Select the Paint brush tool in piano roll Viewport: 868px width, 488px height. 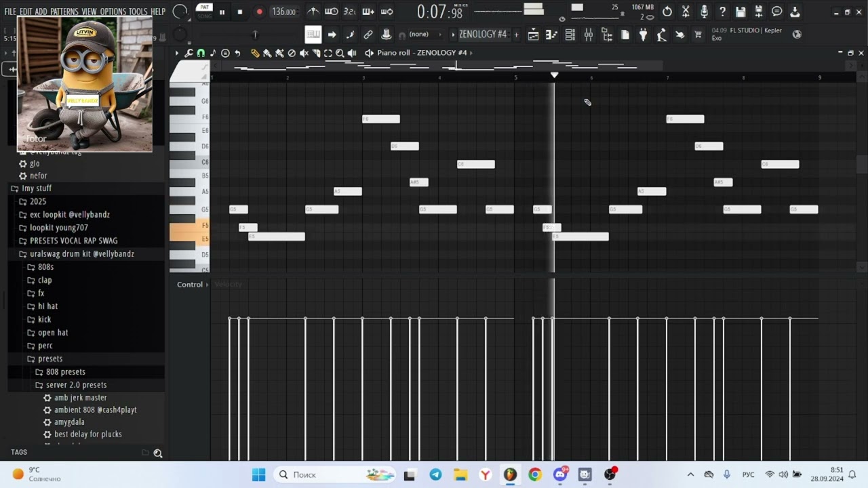[x=267, y=53]
